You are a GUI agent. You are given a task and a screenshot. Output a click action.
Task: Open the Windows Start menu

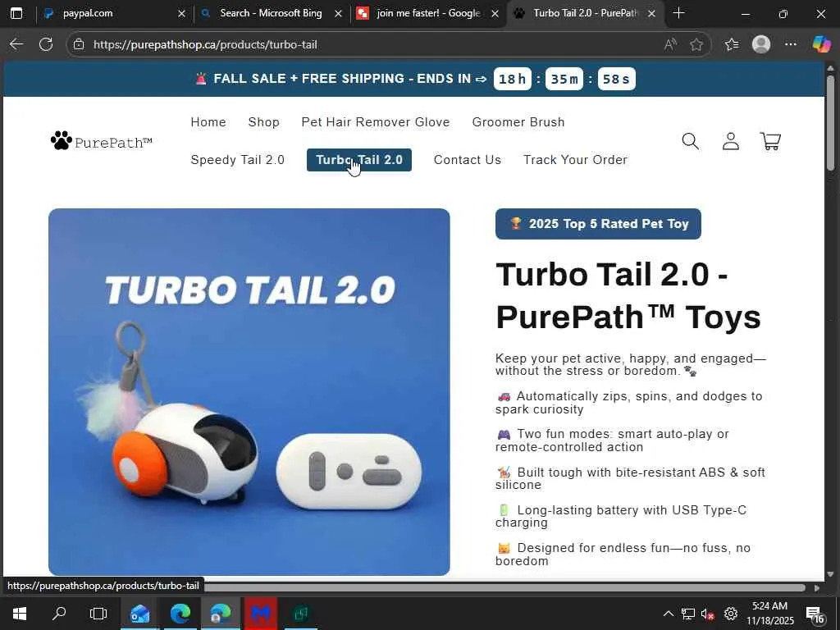[x=20, y=614]
